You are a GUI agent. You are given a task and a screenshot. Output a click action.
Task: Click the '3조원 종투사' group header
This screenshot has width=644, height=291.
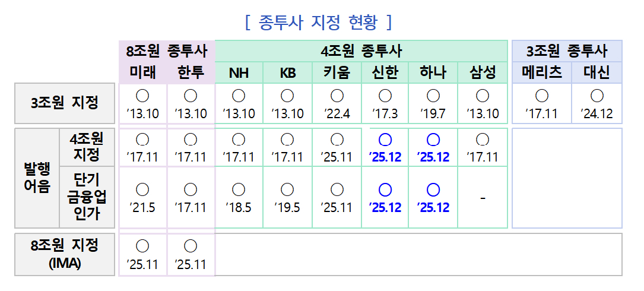click(567, 50)
